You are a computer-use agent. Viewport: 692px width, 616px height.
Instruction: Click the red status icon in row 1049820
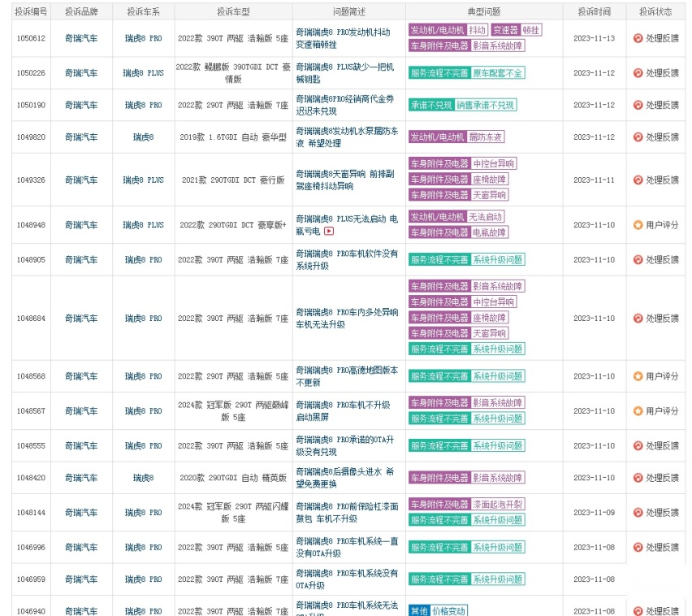[638, 137]
